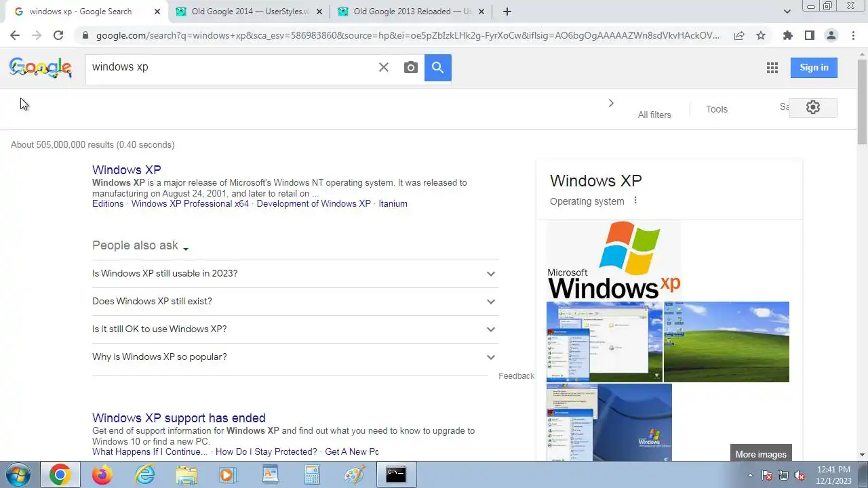Switch to Old Google 2013 Reloaded tab
The height and width of the screenshot is (488, 868).
411,12
